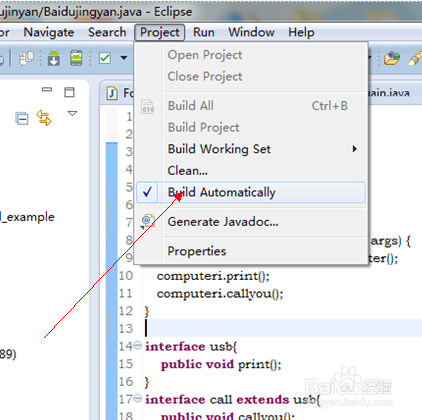Click the Android Virtual Device Manager icon
The height and width of the screenshot is (420, 422).
pos(76,58)
